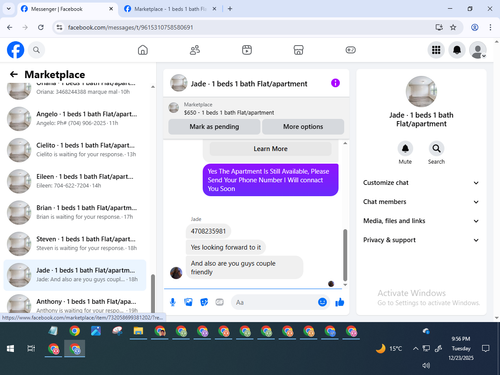Open Brian conversation in list

[x=75, y=212]
